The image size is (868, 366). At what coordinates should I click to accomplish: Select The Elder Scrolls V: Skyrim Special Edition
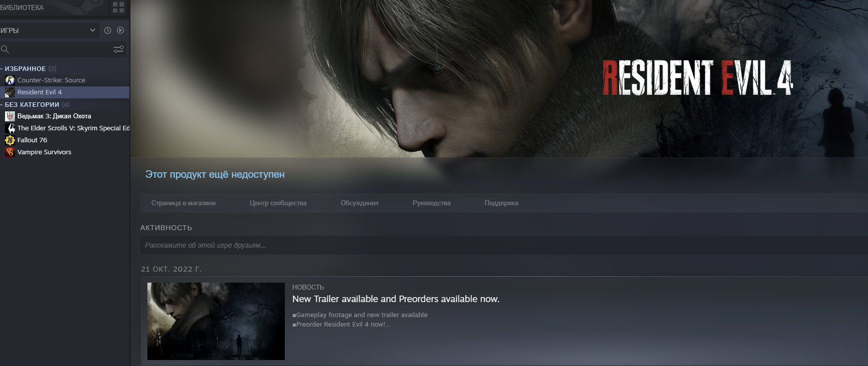65,128
